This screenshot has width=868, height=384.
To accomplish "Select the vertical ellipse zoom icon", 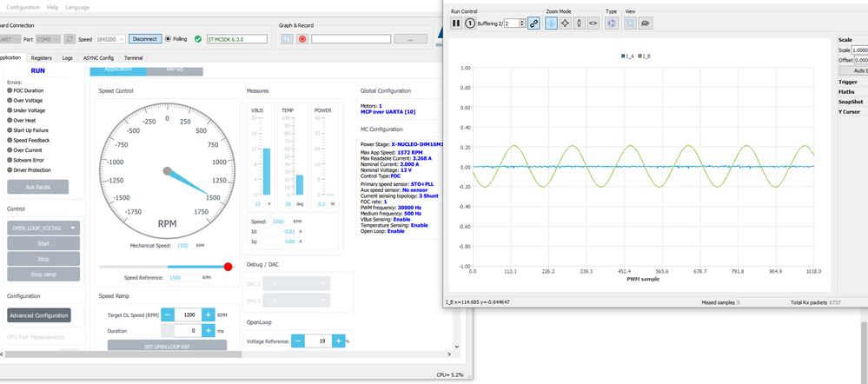I will [579, 23].
